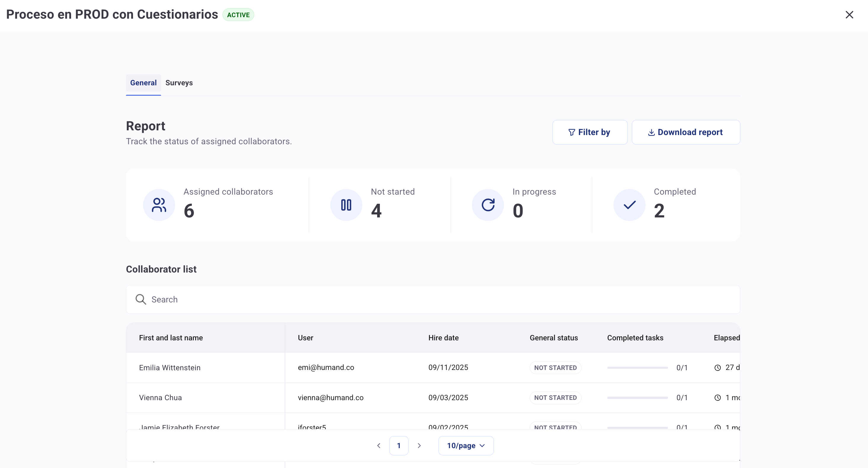The width and height of the screenshot is (868, 468).
Task: Click Emilia Wittenstein's task progress bar
Action: [637, 368]
